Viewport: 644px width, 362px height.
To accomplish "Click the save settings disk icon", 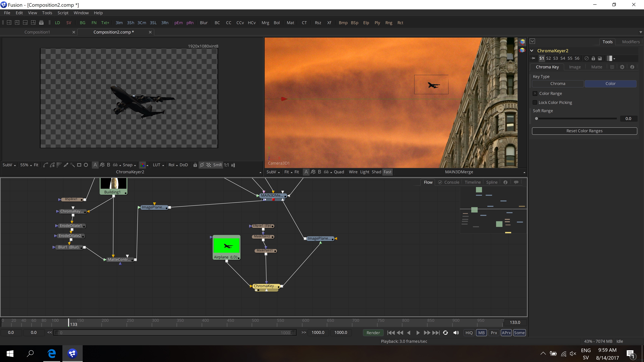I will coord(600,58).
